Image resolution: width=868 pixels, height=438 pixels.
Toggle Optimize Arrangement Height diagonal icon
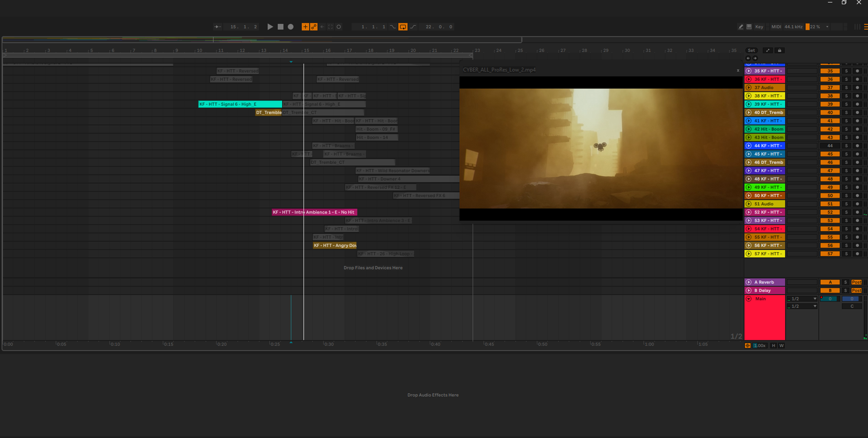pos(768,50)
